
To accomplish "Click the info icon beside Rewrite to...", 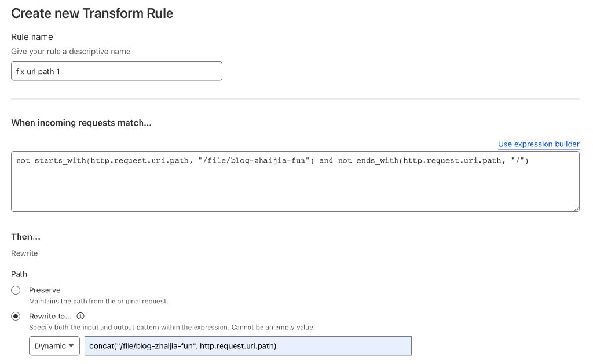I will [80, 316].
